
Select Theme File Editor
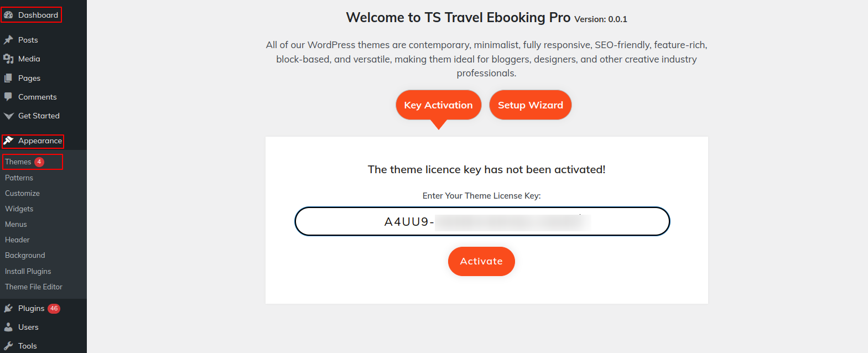pyautogui.click(x=34, y=287)
